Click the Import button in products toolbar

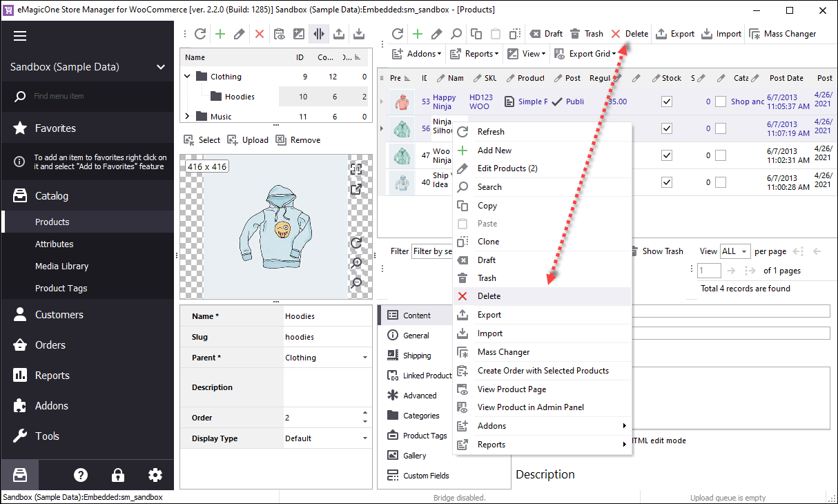click(x=721, y=34)
